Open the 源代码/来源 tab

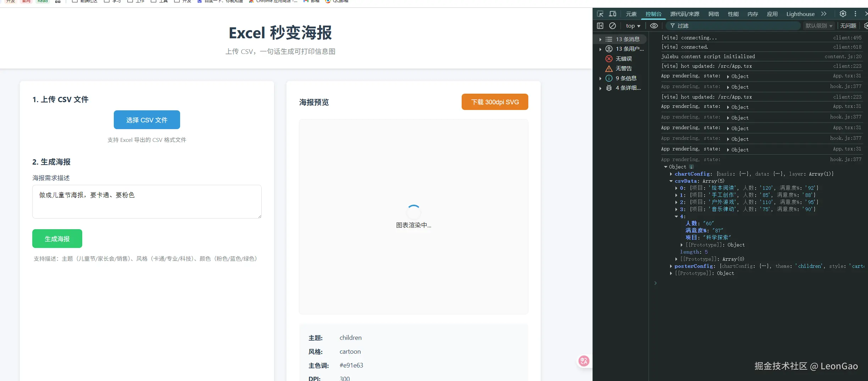pos(685,14)
